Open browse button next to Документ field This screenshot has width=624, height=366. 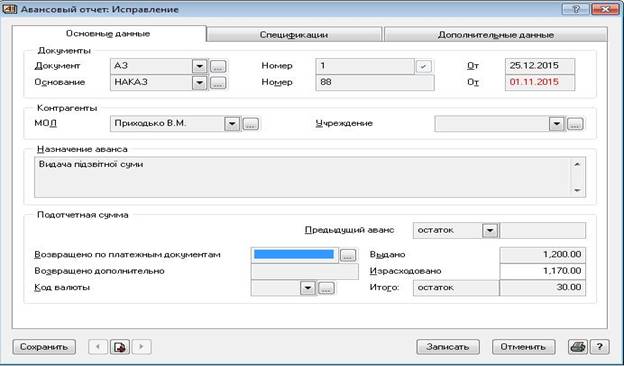218,66
